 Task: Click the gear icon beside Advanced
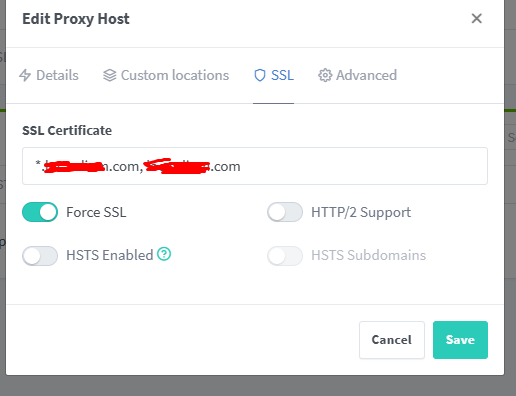click(325, 75)
